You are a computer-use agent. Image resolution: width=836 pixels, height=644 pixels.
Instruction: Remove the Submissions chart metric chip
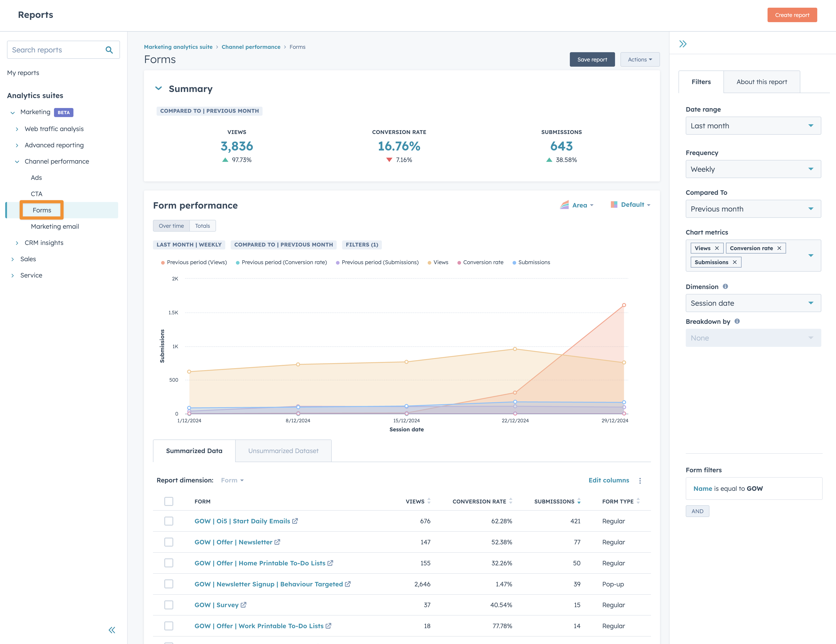pos(735,262)
